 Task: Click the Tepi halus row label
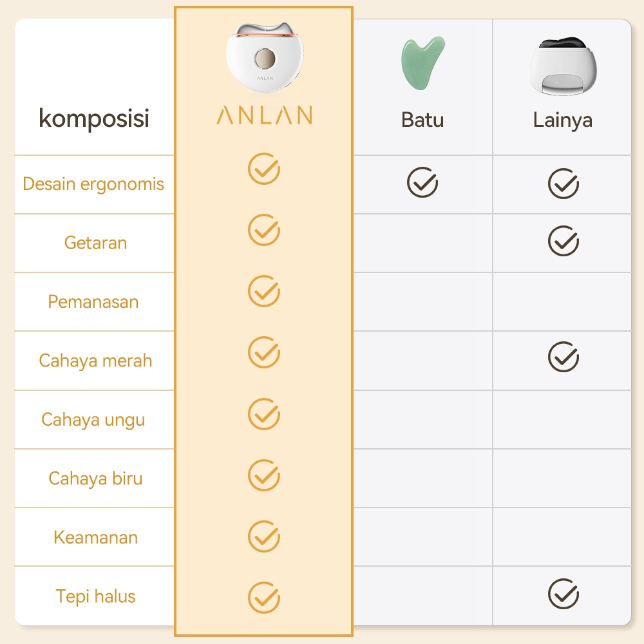coord(95,596)
